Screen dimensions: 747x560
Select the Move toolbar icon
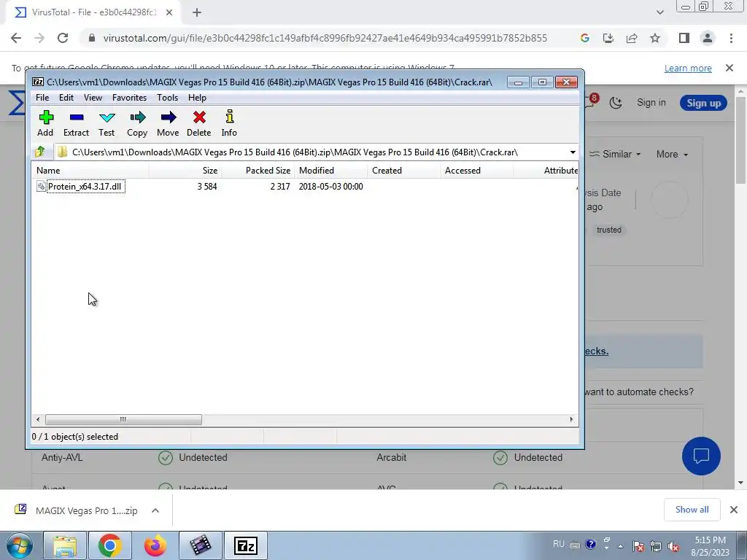169,122
